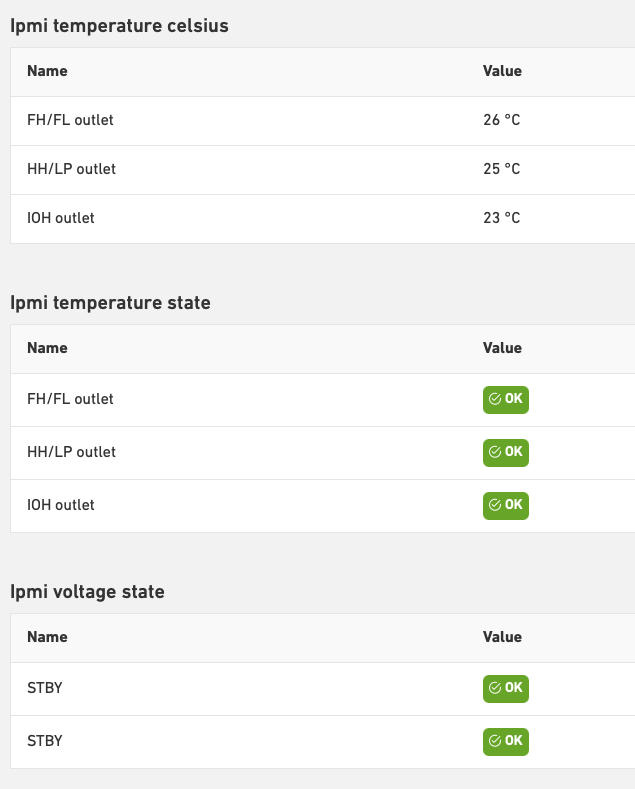Viewport: 635px width, 789px height.
Task: Select Name header in Ipmi temperature state table
Action: point(47,348)
